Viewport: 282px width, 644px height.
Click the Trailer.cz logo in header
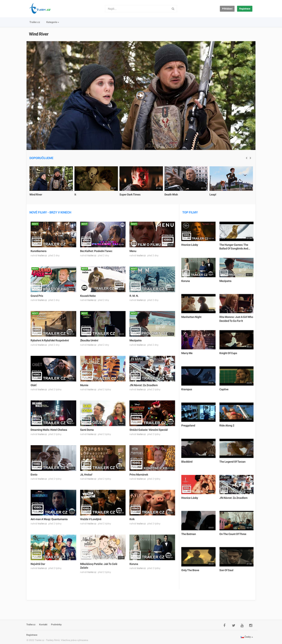pyautogui.click(x=40, y=8)
